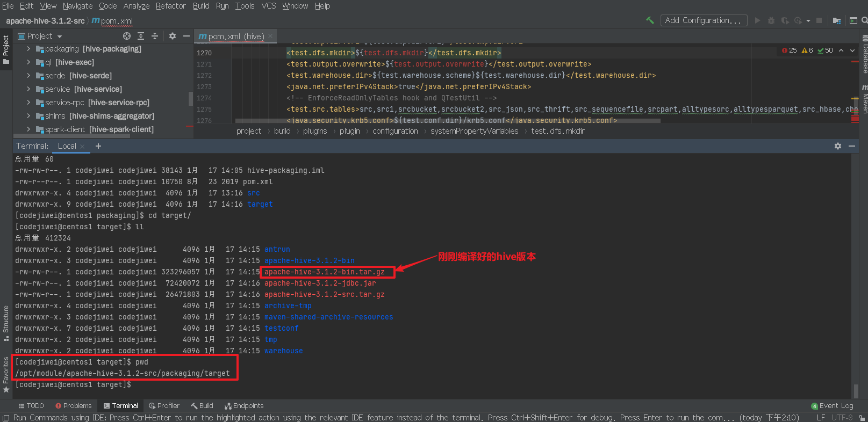Image resolution: width=868 pixels, height=422 pixels.
Task: Open Terminal settings gear icon
Action: (837, 146)
